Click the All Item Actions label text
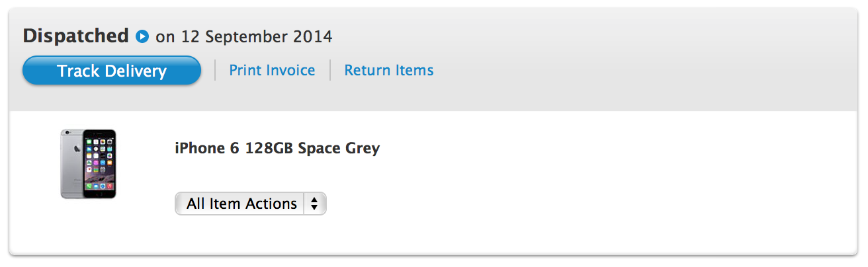The width and height of the screenshot is (868, 267). click(x=241, y=204)
